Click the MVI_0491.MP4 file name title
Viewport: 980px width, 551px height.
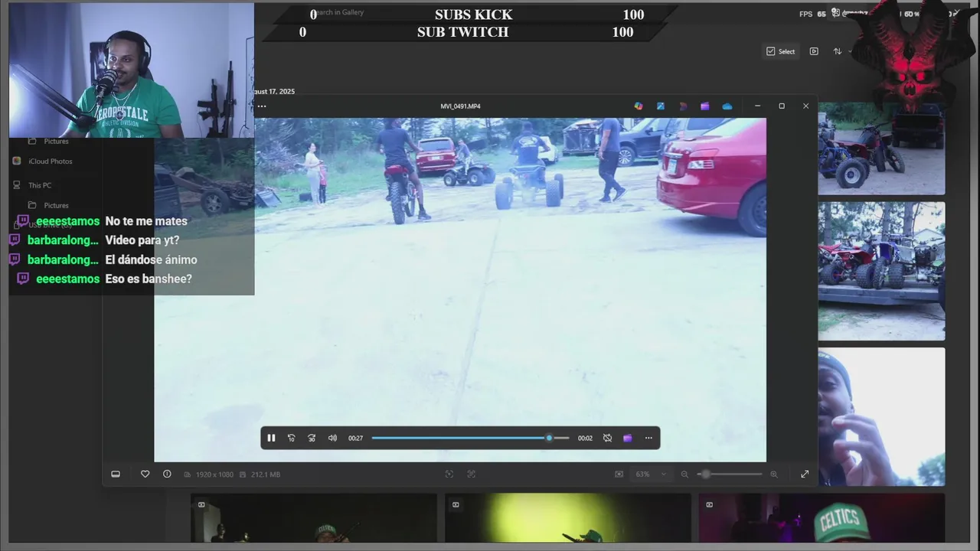pyautogui.click(x=461, y=106)
